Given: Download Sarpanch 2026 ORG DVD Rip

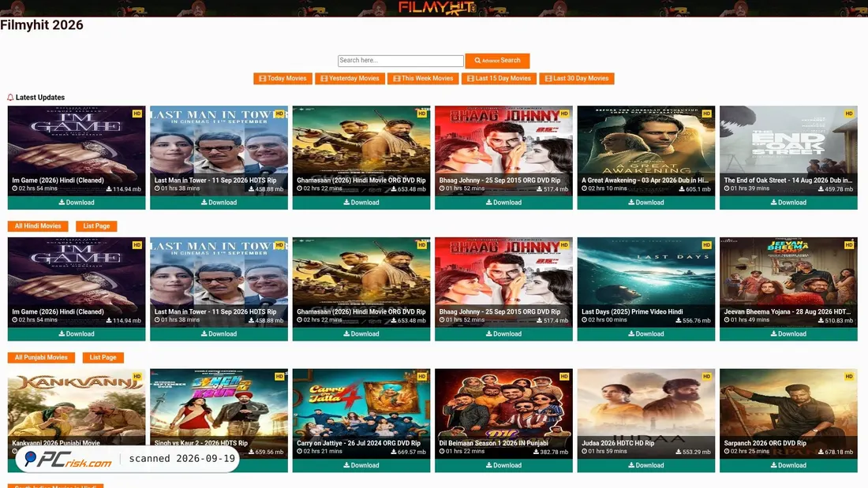Looking at the screenshot, I should [788, 465].
